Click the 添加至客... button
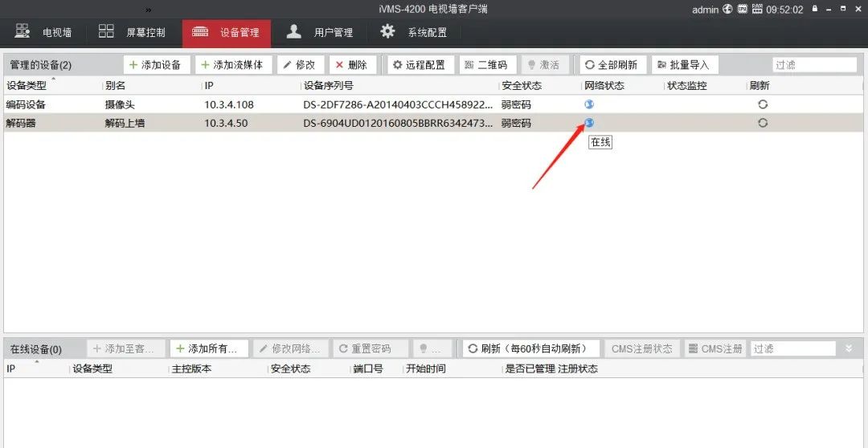868x448 pixels. coord(126,348)
